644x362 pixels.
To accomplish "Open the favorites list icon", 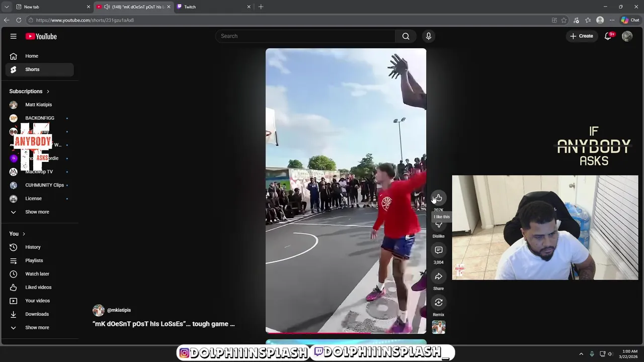I will coord(588,20).
